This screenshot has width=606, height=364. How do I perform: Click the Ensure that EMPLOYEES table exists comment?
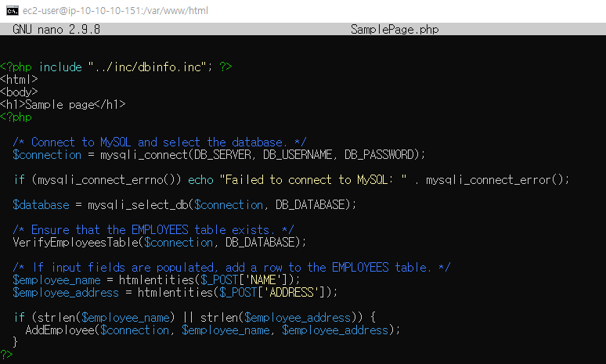click(153, 230)
